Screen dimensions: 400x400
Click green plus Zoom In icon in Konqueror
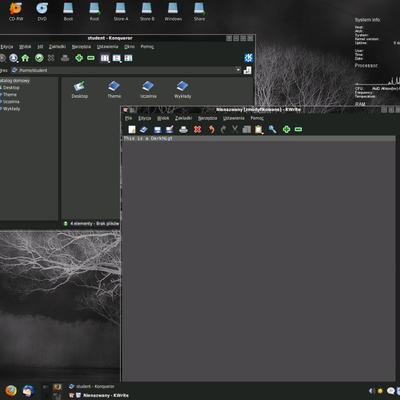pyautogui.click(x=79, y=58)
